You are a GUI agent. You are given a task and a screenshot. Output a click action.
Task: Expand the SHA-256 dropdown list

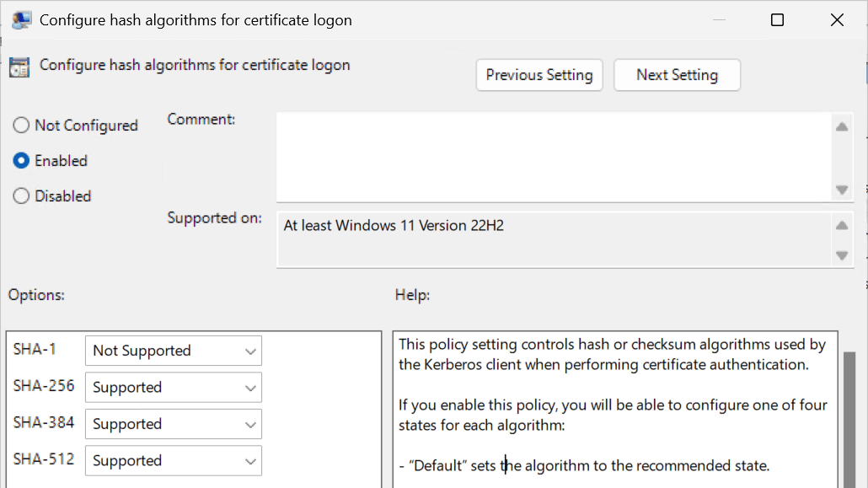click(x=173, y=388)
